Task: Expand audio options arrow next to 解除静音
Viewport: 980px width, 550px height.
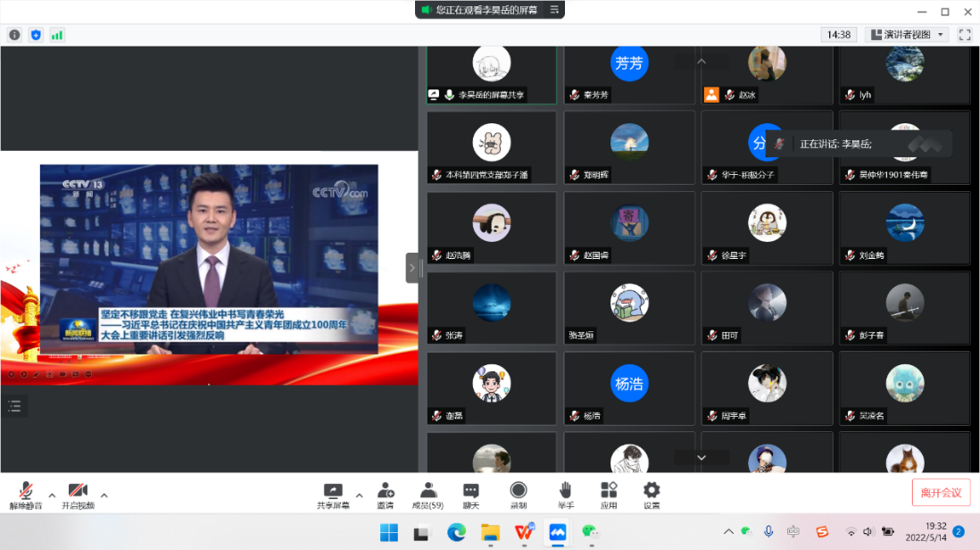Action: click(x=52, y=496)
